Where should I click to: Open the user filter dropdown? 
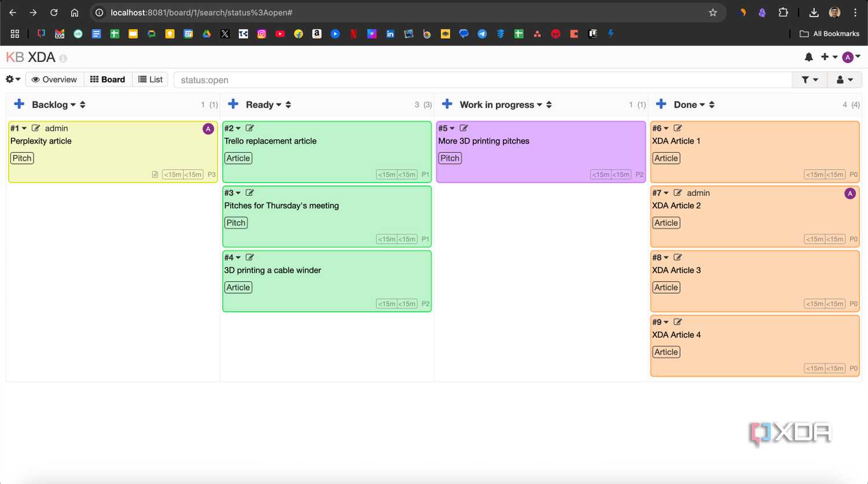pos(844,80)
